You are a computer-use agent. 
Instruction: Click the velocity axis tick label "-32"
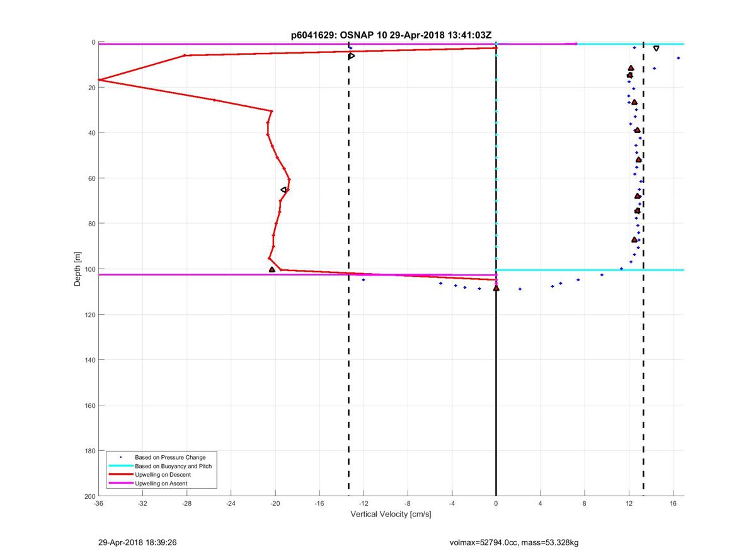(x=142, y=504)
